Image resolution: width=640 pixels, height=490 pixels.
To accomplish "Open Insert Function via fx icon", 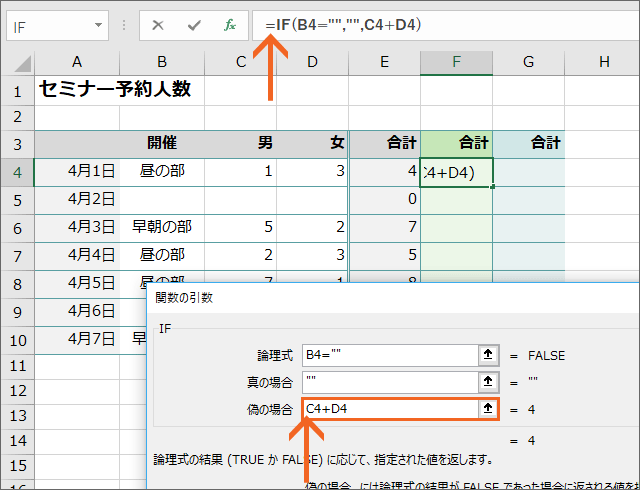I will pyautogui.click(x=230, y=25).
